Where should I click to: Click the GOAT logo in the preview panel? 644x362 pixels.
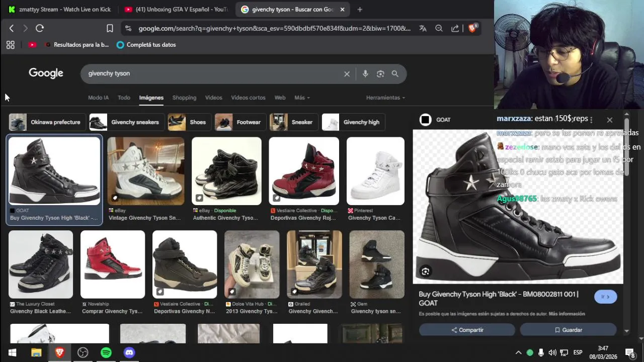(x=426, y=120)
